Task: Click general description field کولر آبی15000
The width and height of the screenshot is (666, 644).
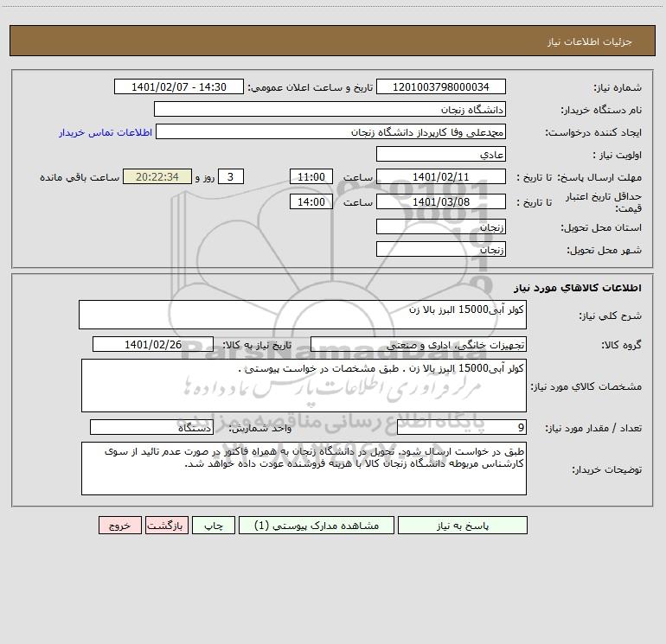Action: [303, 315]
